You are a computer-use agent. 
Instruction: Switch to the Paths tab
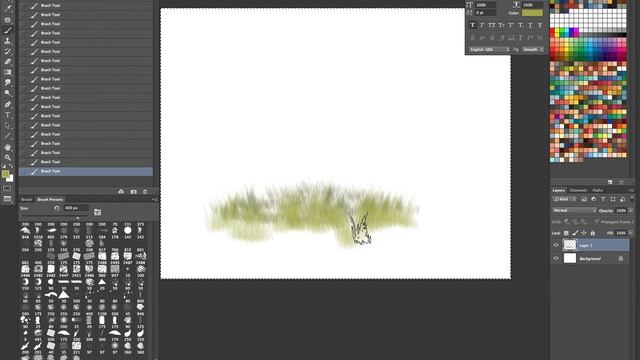598,191
